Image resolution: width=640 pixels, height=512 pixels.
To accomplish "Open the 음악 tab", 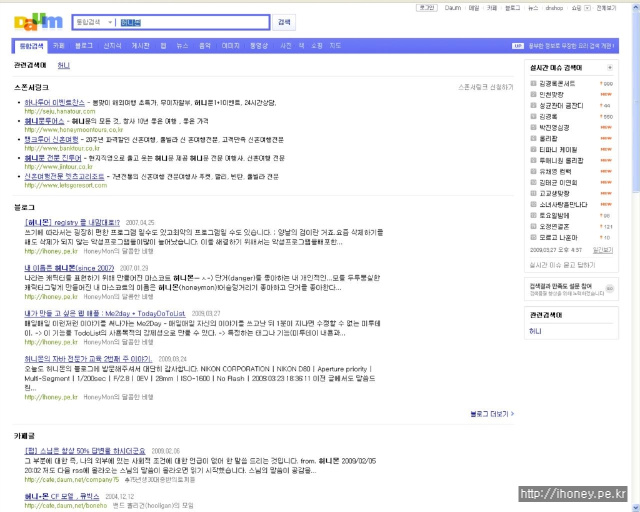I will click(205, 46).
